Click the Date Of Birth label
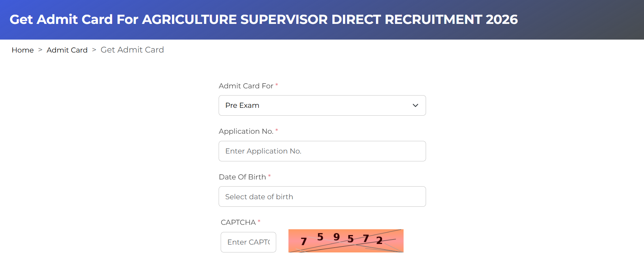Viewport: 644px width, 262px height. [242, 177]
